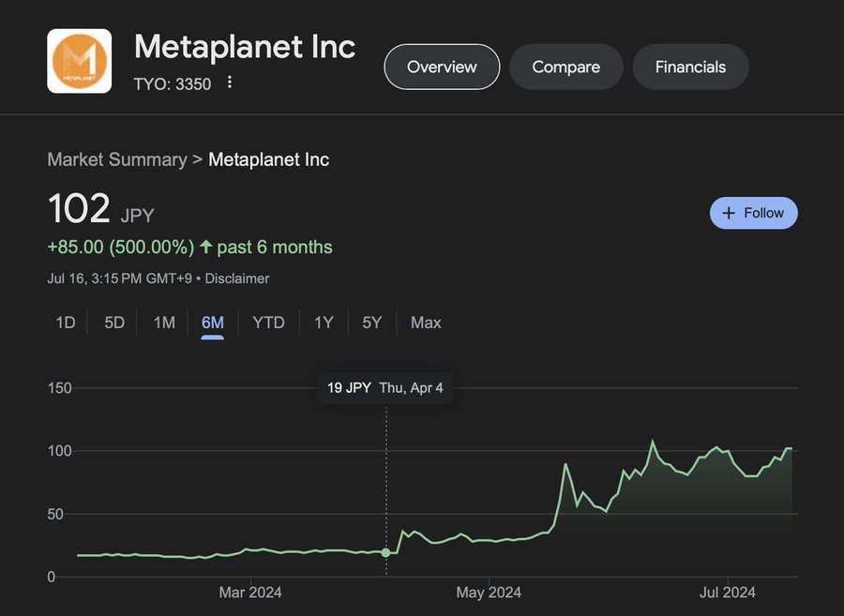Switch to the 1M time range

click(163, 322)
